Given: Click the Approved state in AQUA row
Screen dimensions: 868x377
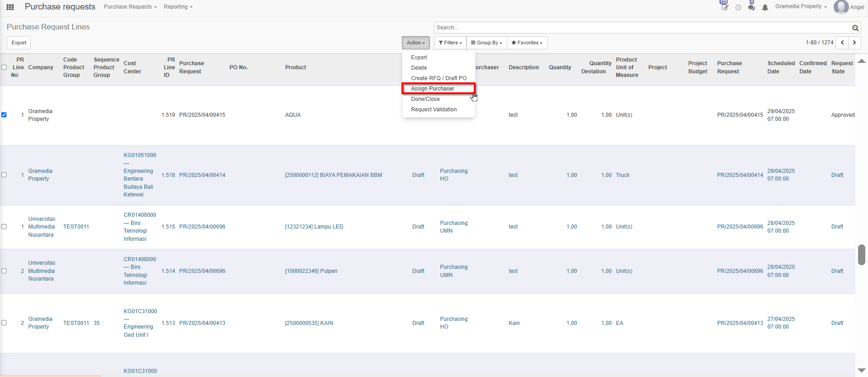Looking at the screenshot, I should (843, 115).
